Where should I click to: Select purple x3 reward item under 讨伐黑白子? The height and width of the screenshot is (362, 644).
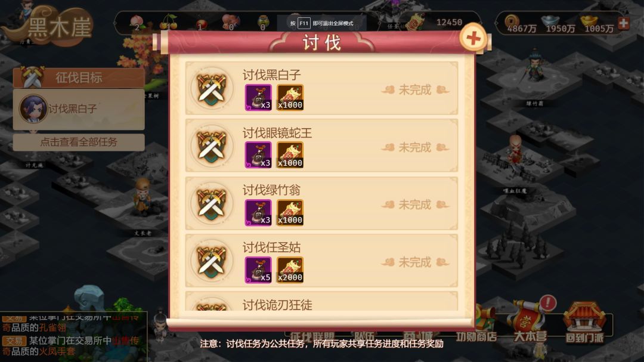click(x=258, y=97)
